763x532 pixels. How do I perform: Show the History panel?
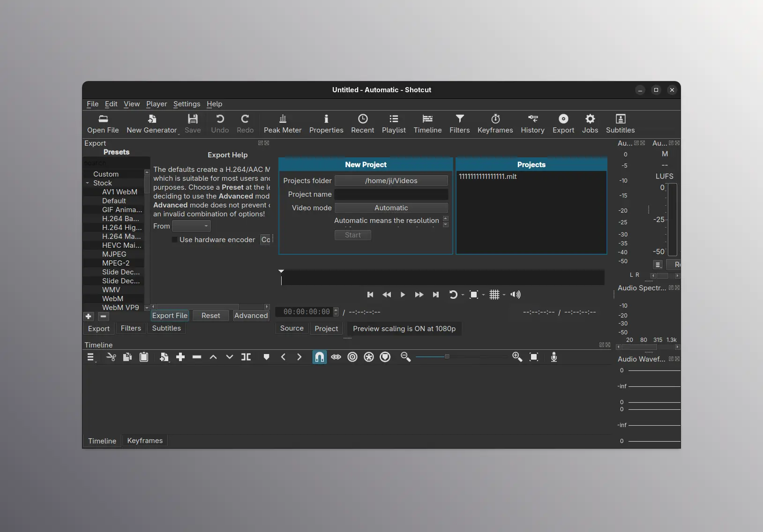point(533,124)
